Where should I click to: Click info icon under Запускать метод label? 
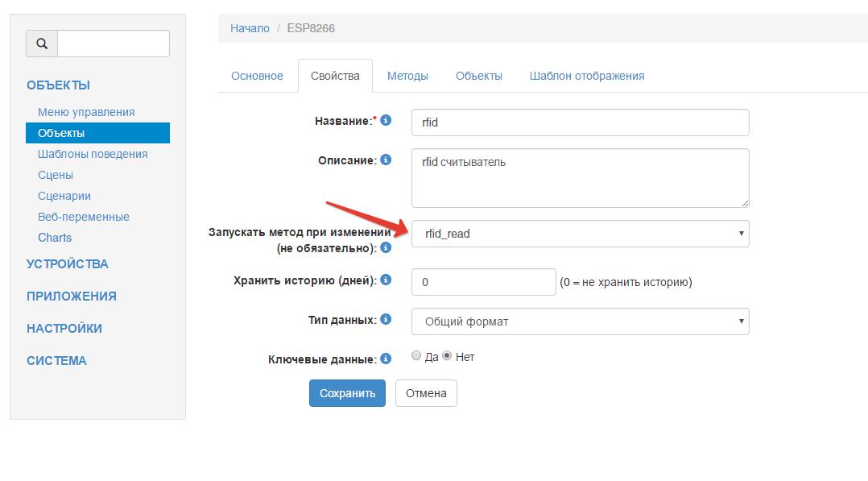tap(386, 247)
